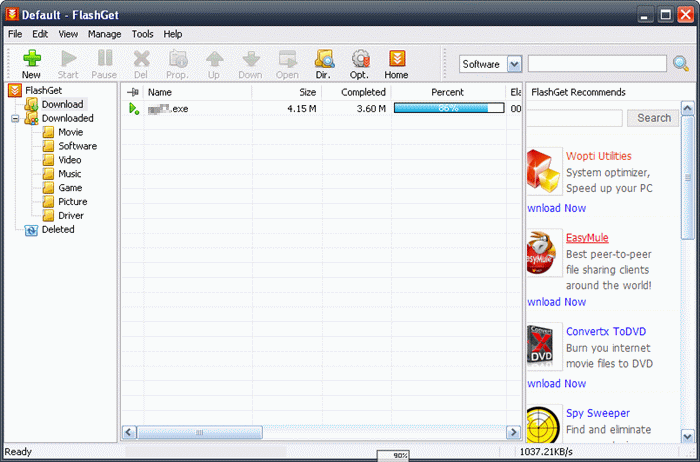This screenshot has width=700, height=462.
Task: Collapse the FlashGet root tree node
Action: click(15, 90)
